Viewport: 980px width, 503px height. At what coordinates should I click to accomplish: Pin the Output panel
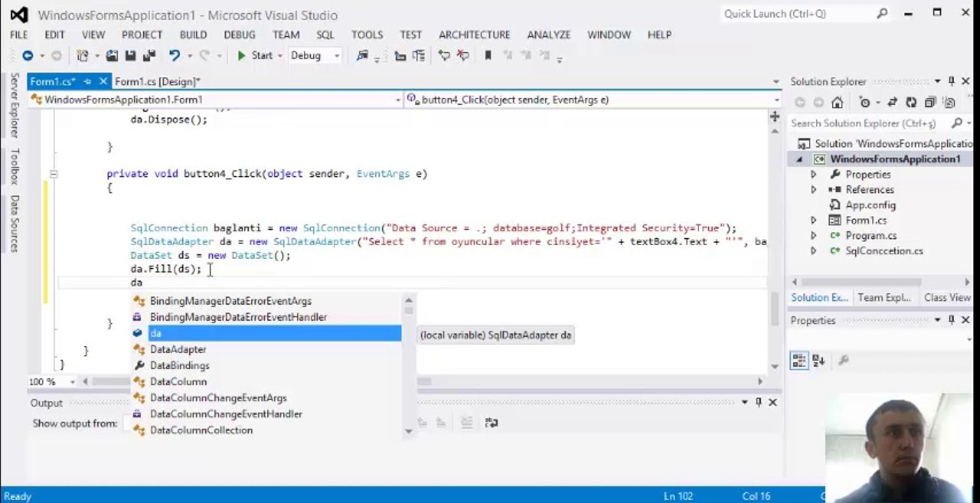point(759,402)
